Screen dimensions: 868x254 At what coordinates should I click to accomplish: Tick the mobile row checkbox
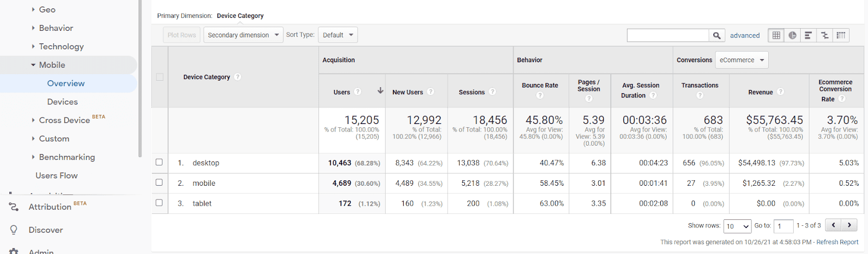click(x=159, y=183)
